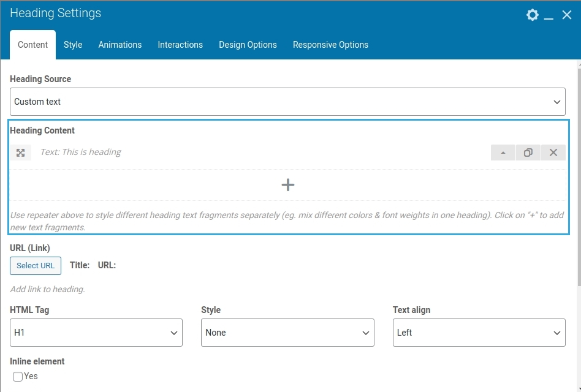Show the Design Options tab

point(248,45)
